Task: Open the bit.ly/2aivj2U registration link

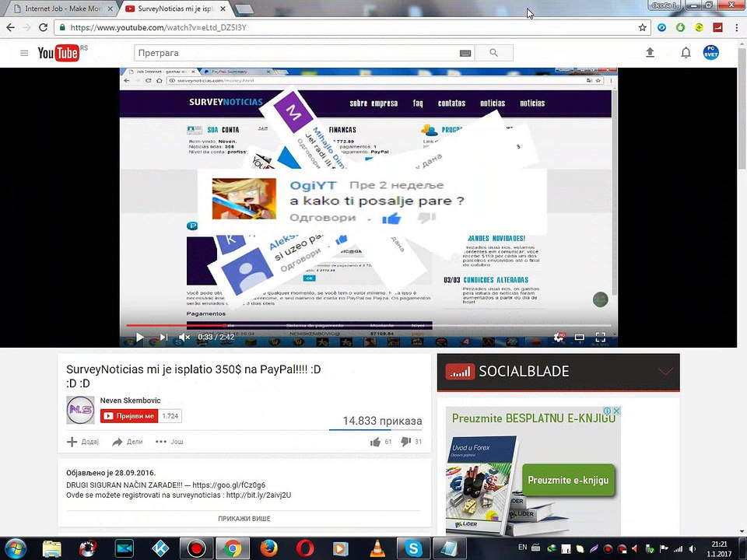Action: pyautogui.click(x=258, y=495)
